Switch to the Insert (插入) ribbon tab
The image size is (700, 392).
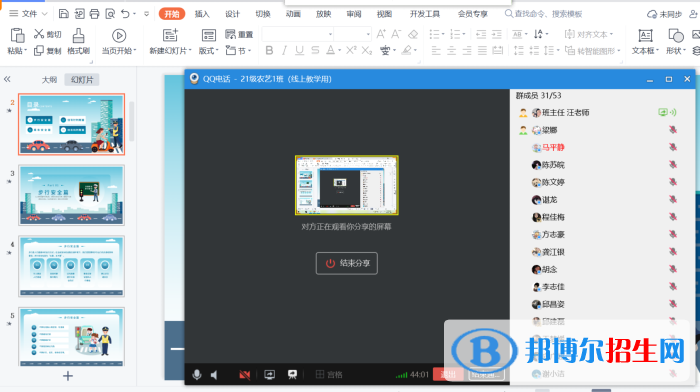pos(202,14)
